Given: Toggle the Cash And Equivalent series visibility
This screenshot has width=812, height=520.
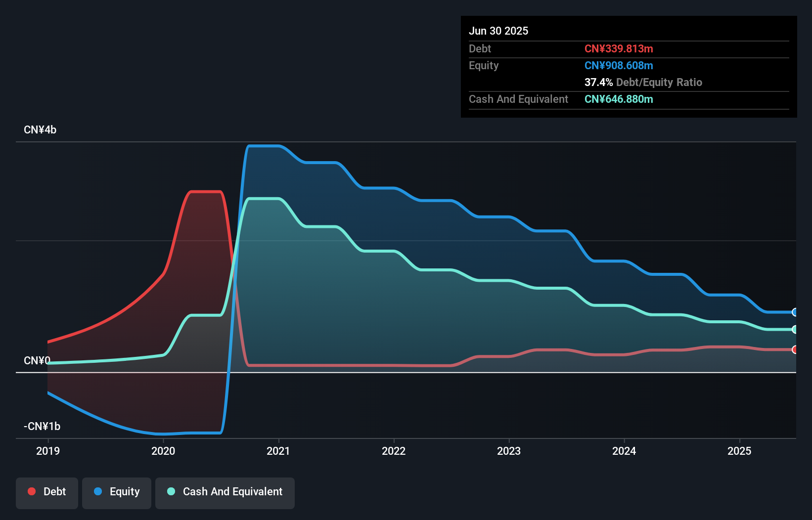Looking at the screenshot, I should coord(225,492).
